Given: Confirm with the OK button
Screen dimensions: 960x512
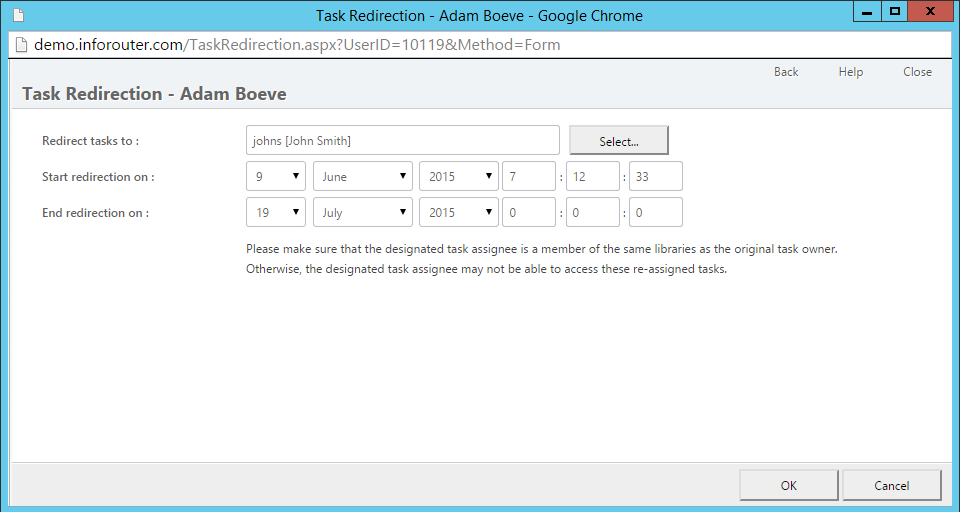Looking at the screenshot, I should coord(789,486).
